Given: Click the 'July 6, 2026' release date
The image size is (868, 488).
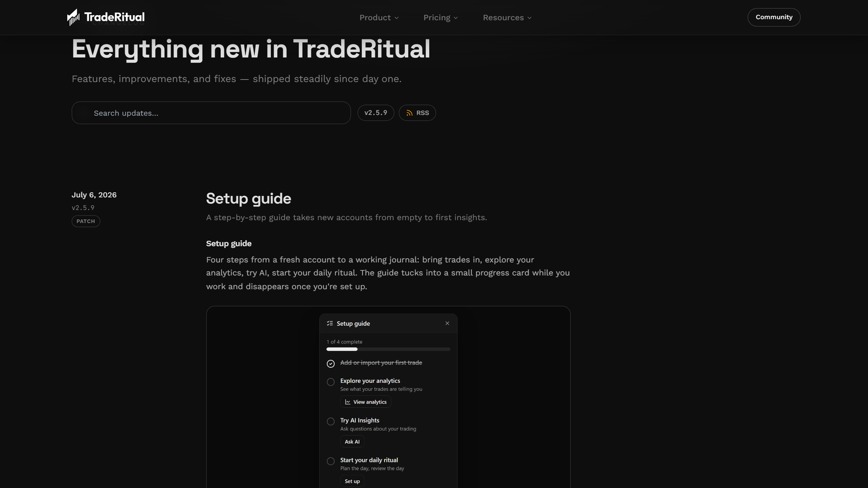Looking at the screenshot, I should pos(94,195).
